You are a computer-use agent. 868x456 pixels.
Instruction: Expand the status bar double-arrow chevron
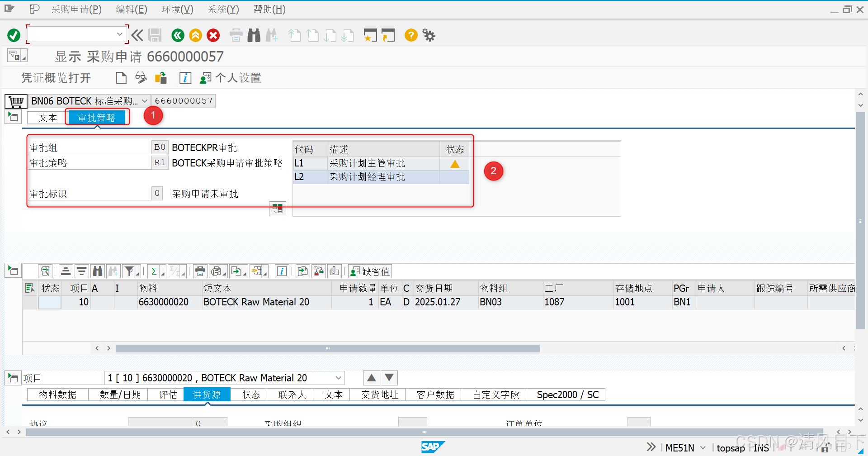coord(651,447)
